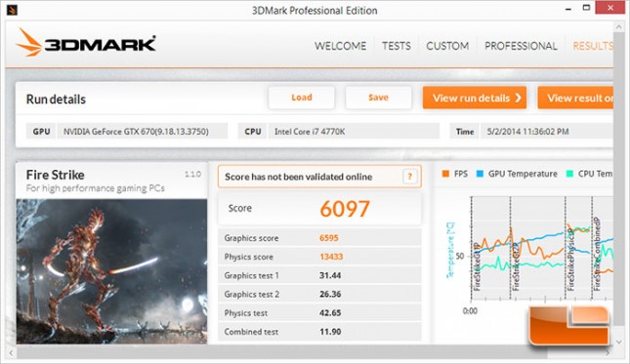Click the vertical scrollbar down arrow
This screenshot has width=630, height=364.
pos(618,342)
